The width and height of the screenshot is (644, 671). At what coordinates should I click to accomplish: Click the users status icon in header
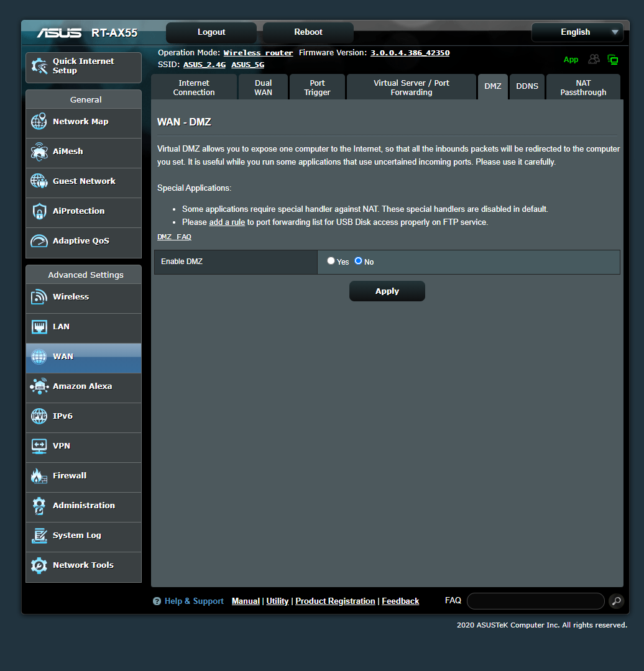point(594,59)
